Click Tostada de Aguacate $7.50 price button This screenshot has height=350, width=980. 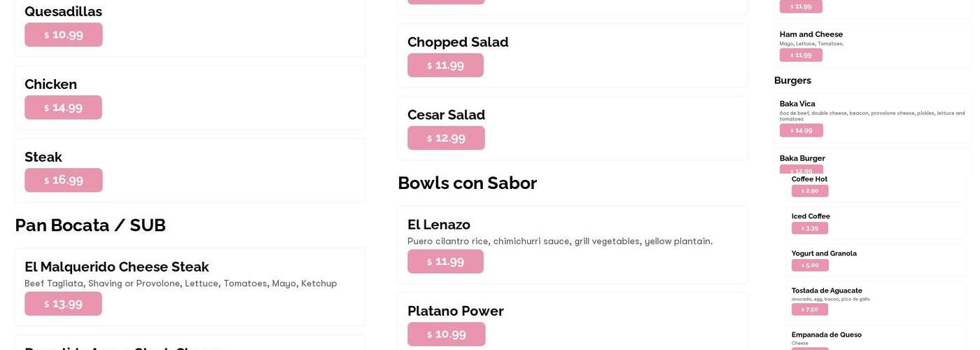[809, 309]
